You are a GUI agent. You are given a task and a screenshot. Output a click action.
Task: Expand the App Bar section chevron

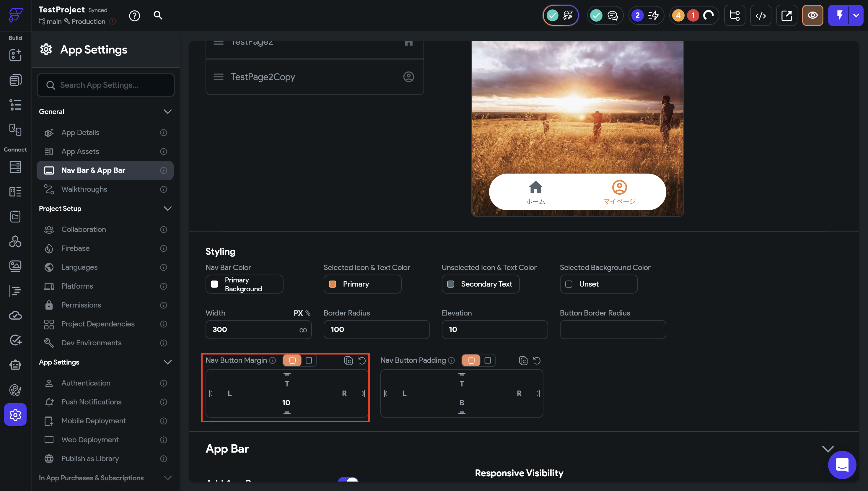(x=828, y=449)
